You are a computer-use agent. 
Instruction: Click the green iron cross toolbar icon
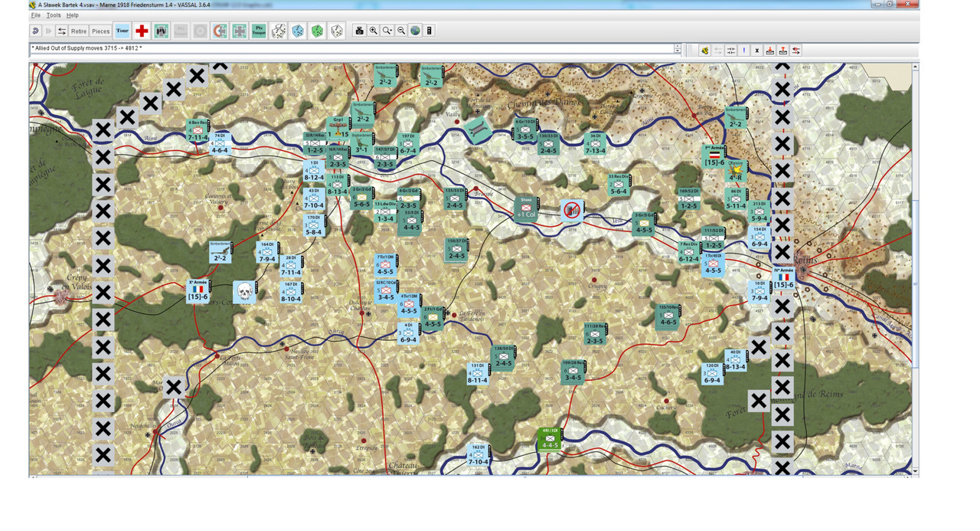coord(240,31)
